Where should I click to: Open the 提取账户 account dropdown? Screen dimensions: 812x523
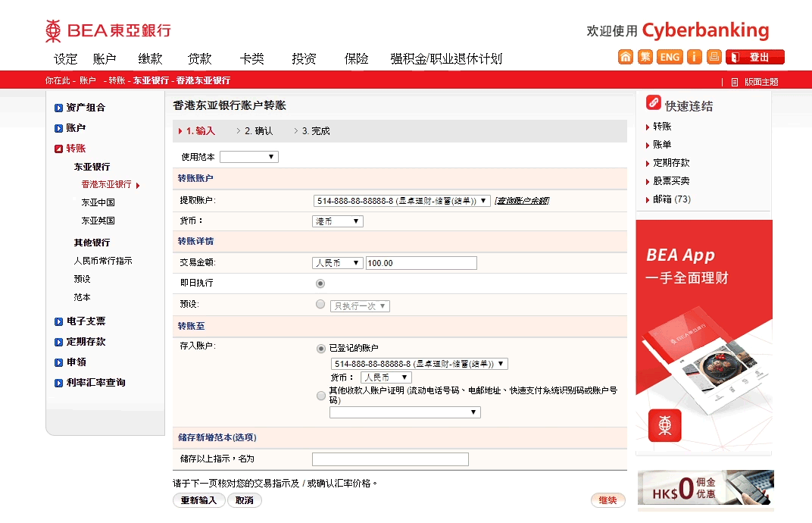tap(401, 201)
